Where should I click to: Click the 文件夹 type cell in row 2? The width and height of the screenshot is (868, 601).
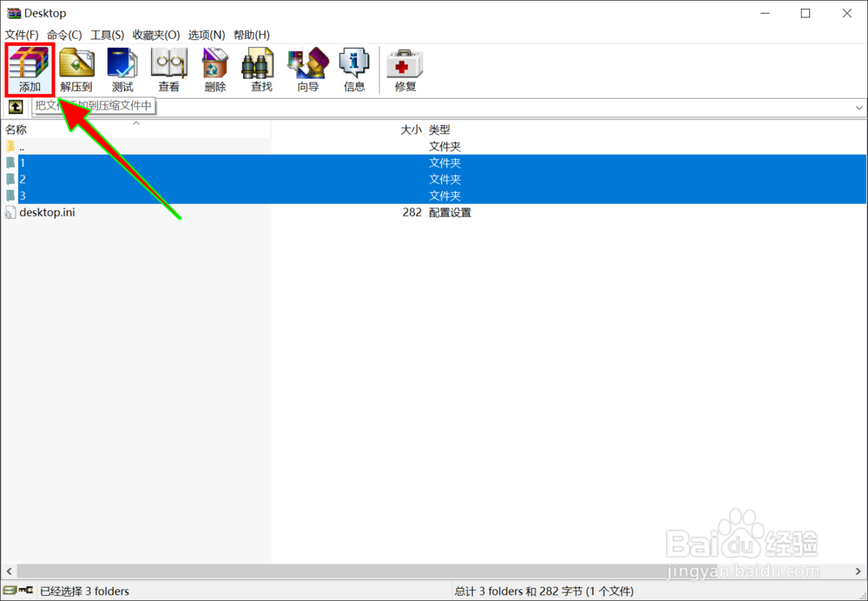[x=444, y=180]
